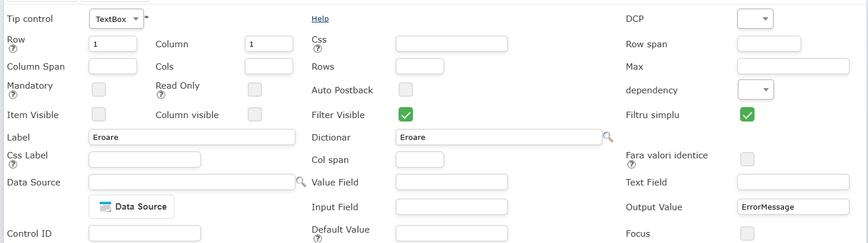The image size is (868, 243).
Task: Check the Item Visible checkbox
Action: click(x=99, y=115)
